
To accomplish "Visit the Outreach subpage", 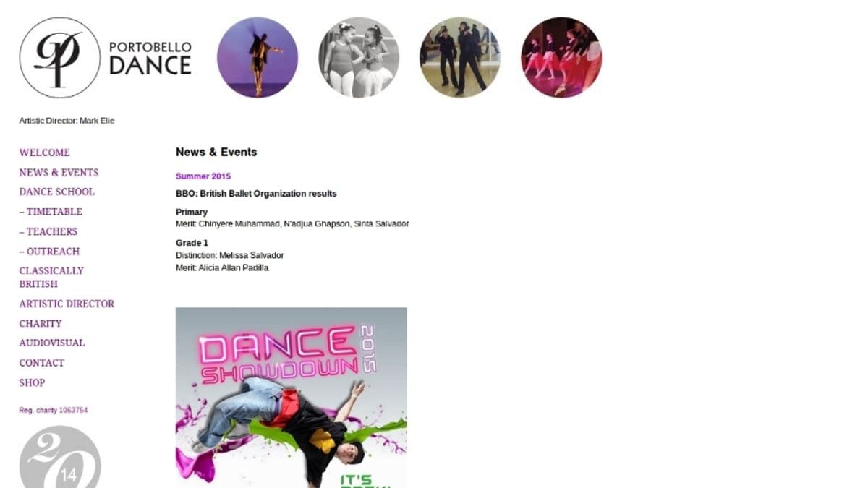I will tap(49, 251).
